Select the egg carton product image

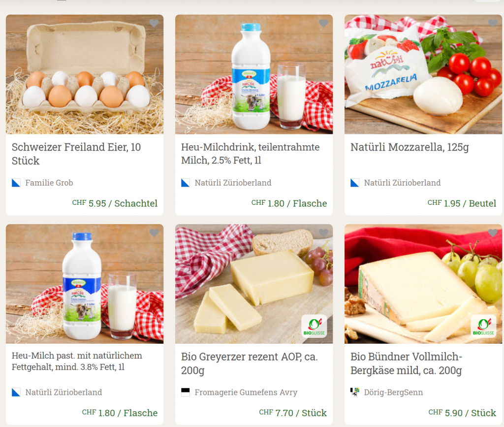pyautogui.click(x=85, y=74)
